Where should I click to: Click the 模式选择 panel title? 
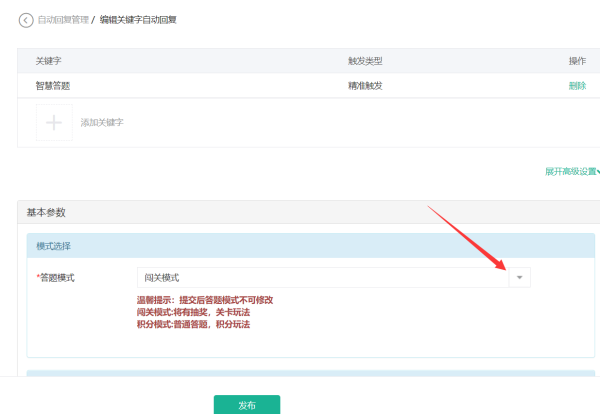[x=54, y=246]
